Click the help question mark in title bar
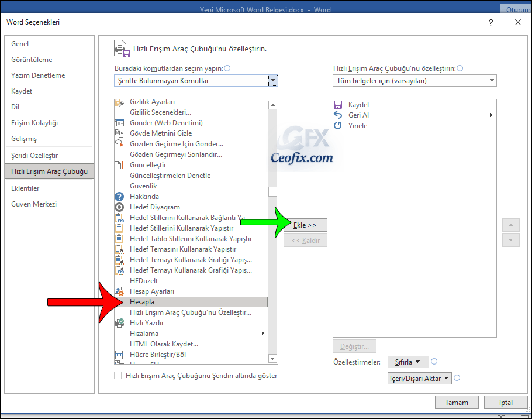 click(x=490, y=22)
